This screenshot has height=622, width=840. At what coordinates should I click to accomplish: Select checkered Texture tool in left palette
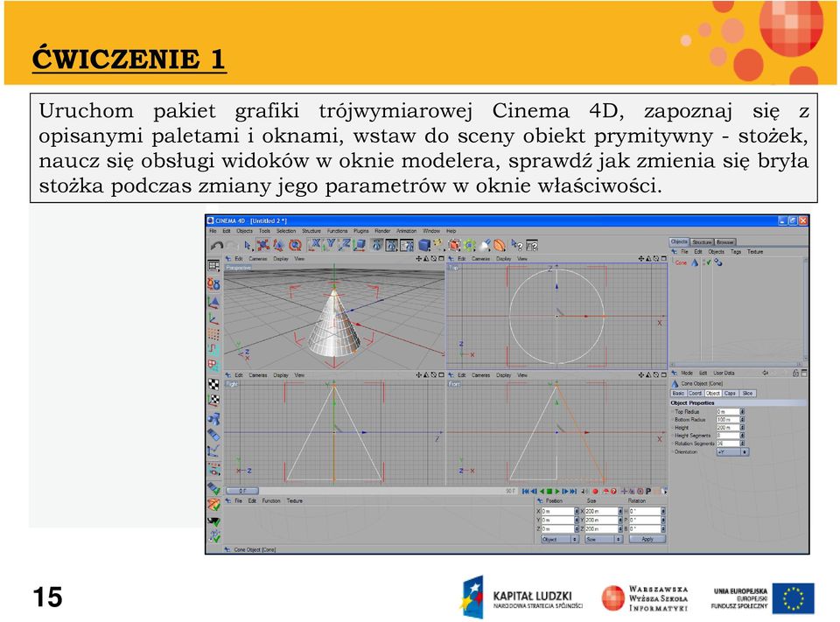tap(213, 383)
